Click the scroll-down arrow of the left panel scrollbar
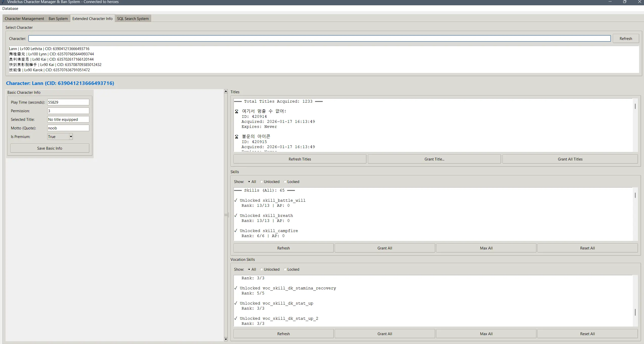Image resolution: width=644 pixels, height=344 pixels. (x=226, y=339)
